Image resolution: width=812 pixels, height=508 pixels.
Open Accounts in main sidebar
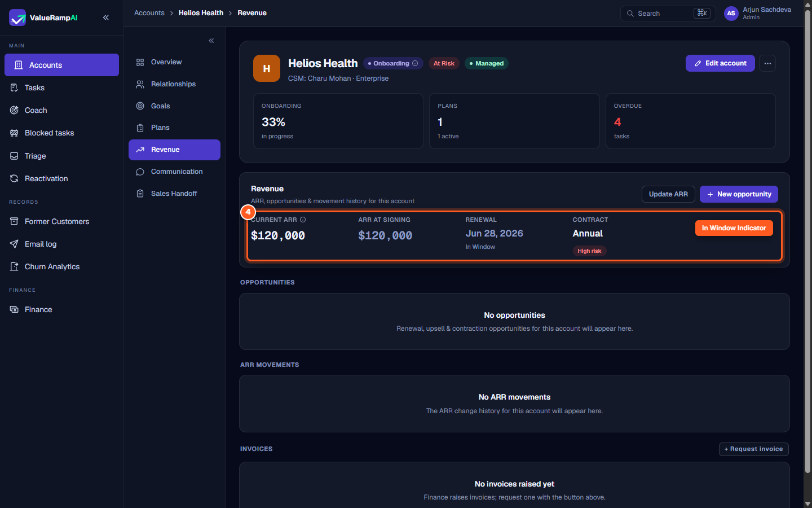(x=61, y=65)
